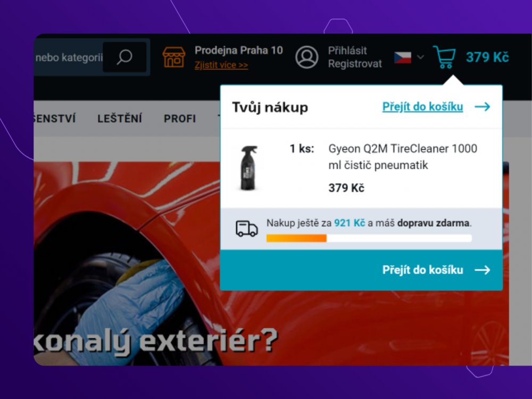Click the orange store shop icon

(174, 57)
